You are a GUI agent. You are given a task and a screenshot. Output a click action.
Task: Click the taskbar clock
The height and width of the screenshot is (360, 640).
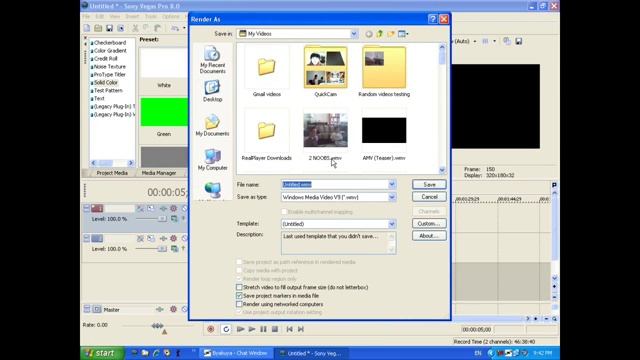coord(542,353)
